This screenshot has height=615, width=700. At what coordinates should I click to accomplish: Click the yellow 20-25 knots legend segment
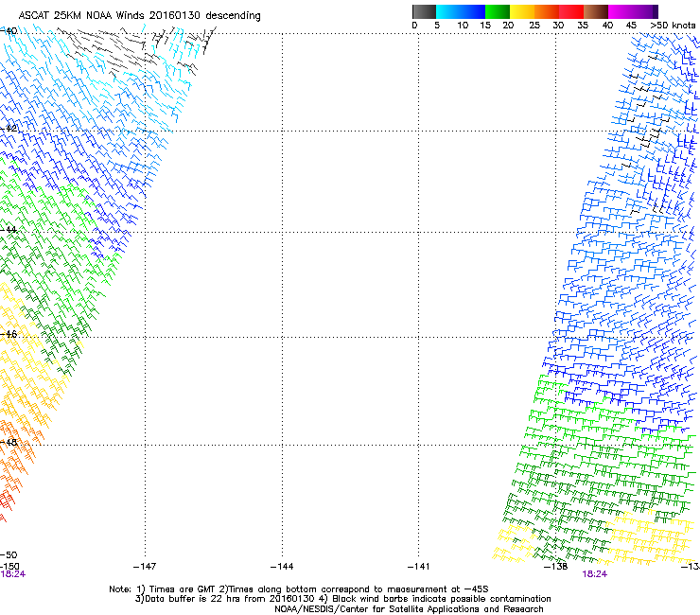(522, 11)
